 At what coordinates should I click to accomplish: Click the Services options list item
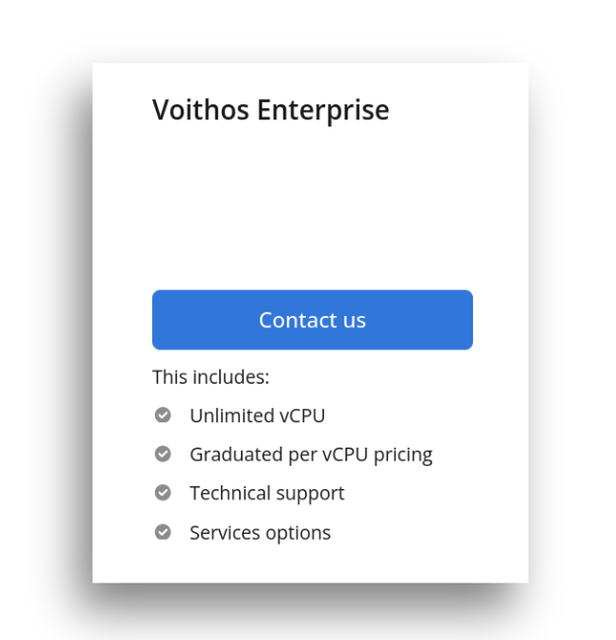[x=260, y=532]
